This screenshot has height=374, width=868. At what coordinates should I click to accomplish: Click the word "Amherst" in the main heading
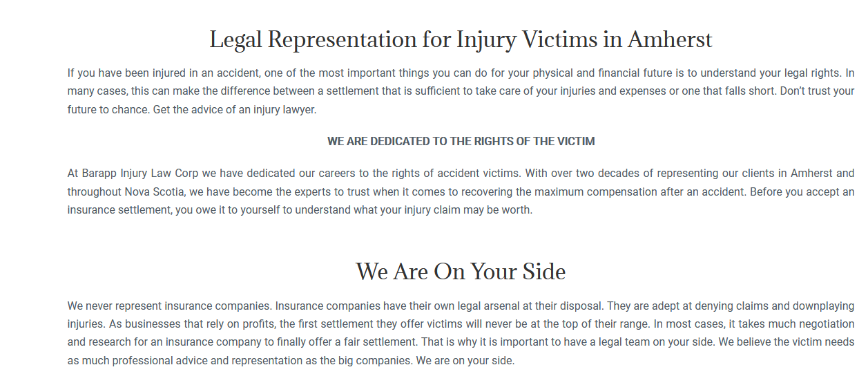[x=670, y=39]
